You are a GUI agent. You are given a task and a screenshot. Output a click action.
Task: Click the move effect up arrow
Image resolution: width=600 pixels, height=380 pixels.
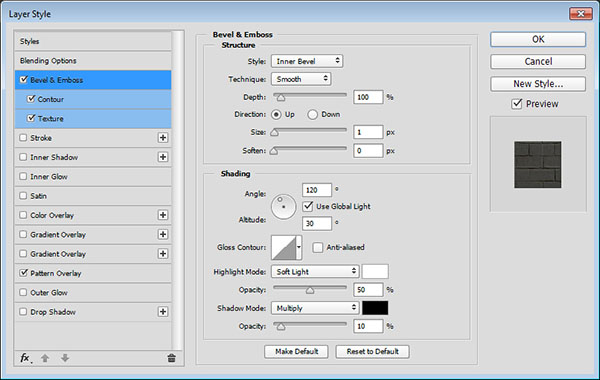pos(45,358)
